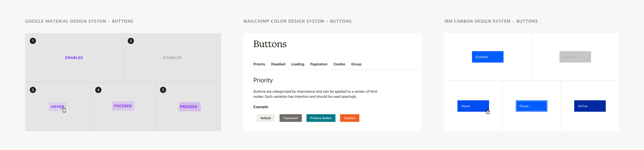Click the teal Primary Action button
The image size is (644, 150).
click(321, 118)
